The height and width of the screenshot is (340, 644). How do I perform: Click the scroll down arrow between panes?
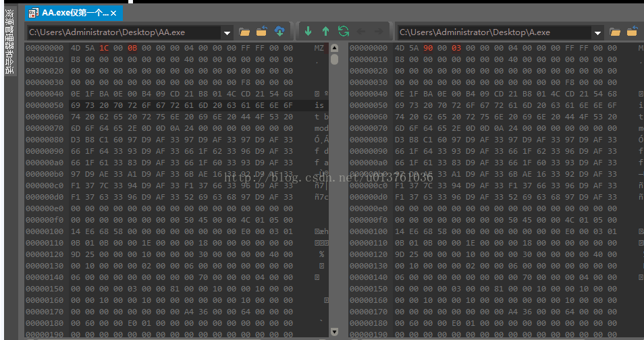334,331
